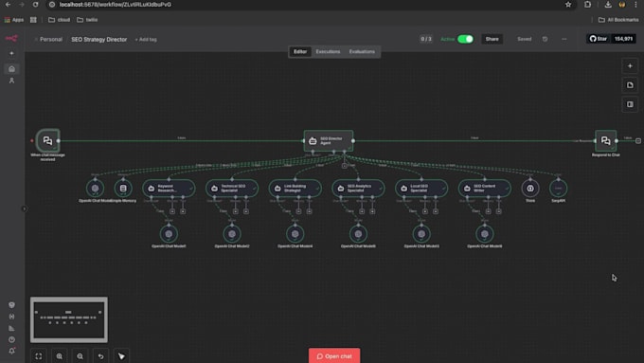Switch to the Executions tab
This screenshot has height=363, width=644.
point(328,52)
